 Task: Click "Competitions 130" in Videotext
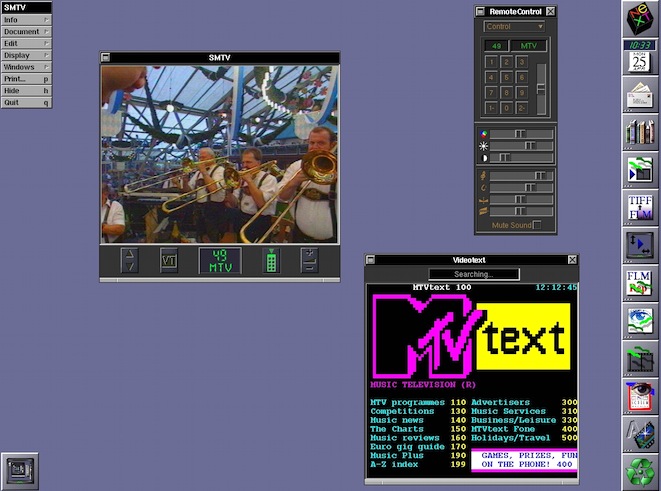click(x=418, y=411)
